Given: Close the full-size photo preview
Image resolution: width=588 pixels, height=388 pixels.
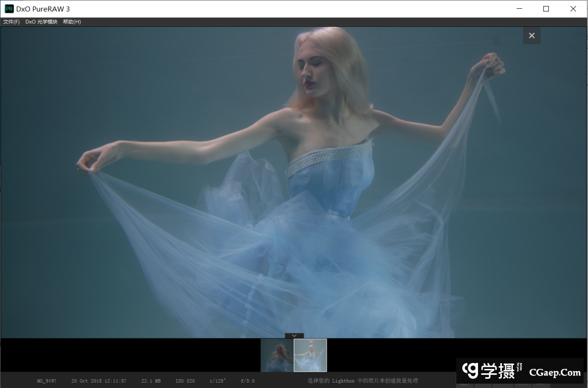Looking at the screenshot, I should point(531,35).
